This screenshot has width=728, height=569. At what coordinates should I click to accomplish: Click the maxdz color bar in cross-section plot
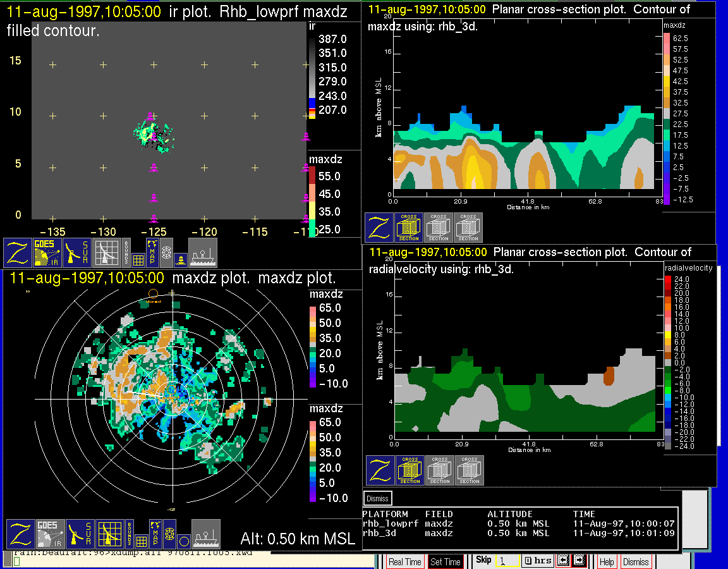pos(667,119)
